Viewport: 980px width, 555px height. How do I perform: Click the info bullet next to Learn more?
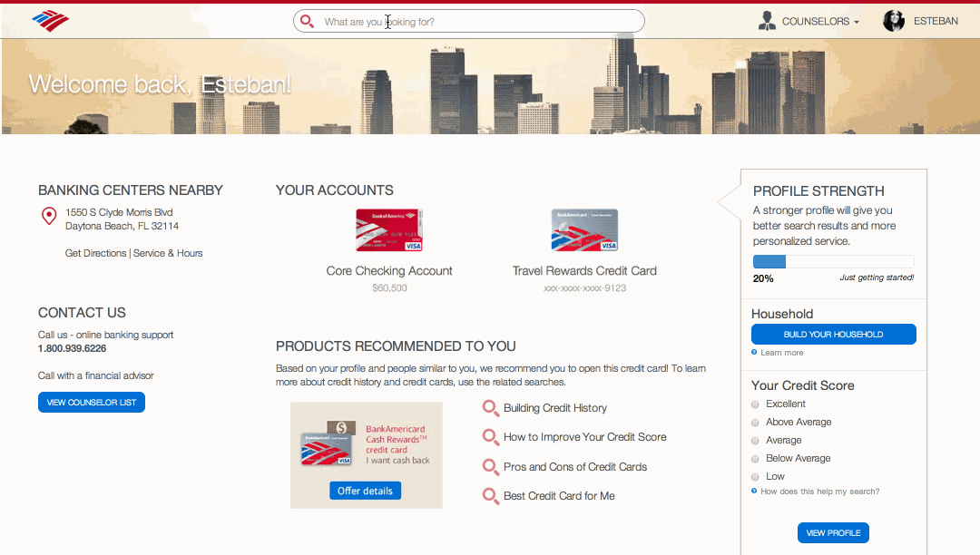pyautogui.click(x=754, y=352)
